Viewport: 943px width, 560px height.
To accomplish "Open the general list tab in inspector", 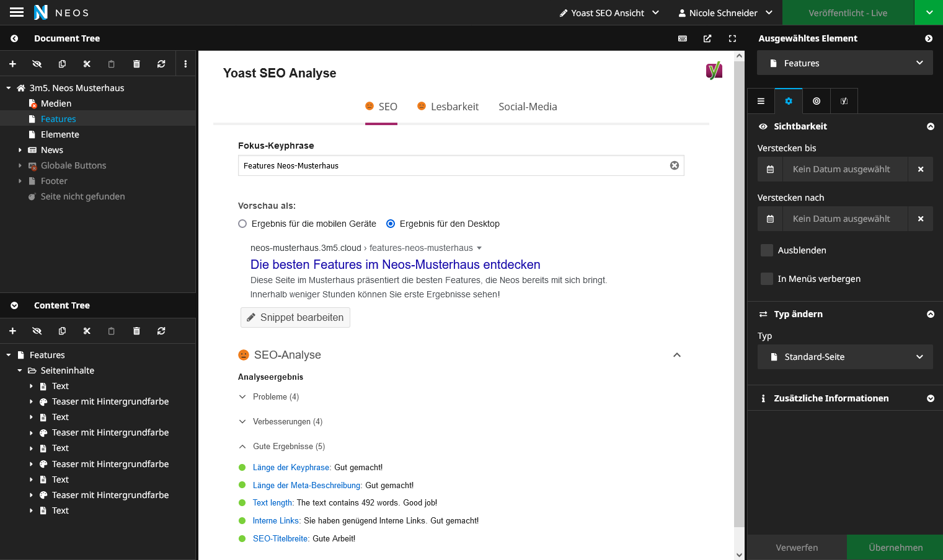I will pos(761,101).
